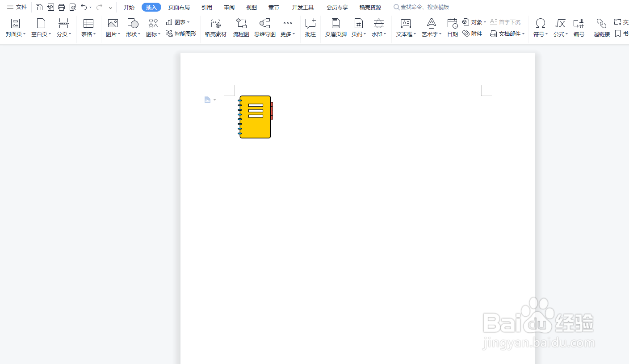Image resolution: width=629 pixels, height=364 pixels.
Task: Switch to the 页面布局 (Page Layout) tab
Action: 179,7
